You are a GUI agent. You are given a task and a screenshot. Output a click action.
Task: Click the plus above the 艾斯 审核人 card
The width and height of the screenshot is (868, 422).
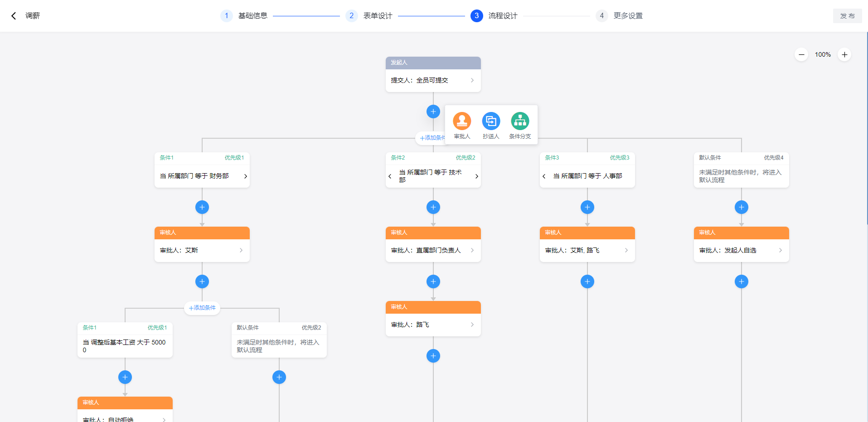tap(202, 207)
